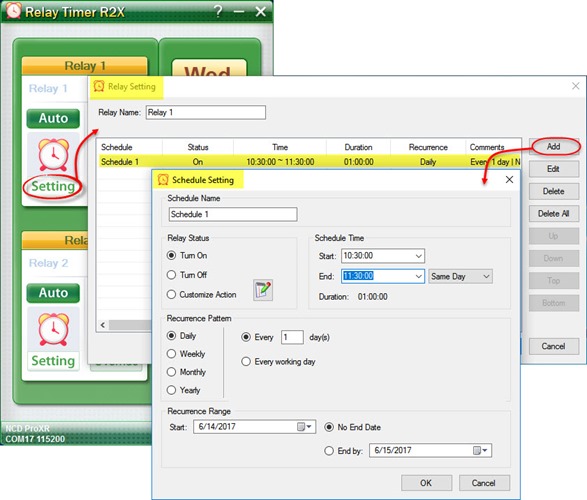Cancel the Relay Setting dialog

pyautogui.click(x=554, y=346)
